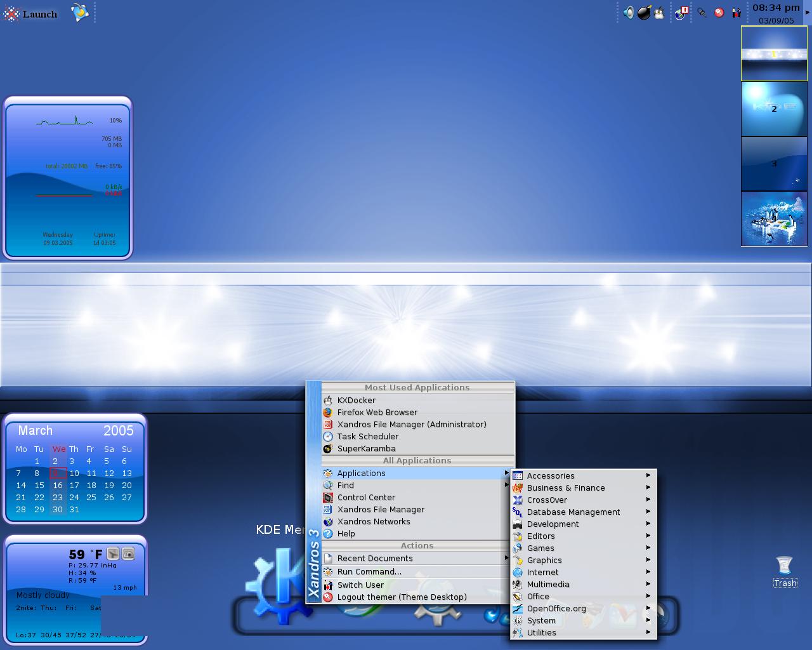Click the 59 °F temperature reading
Viewport: 812px width, 650px height.
(86, 554)
